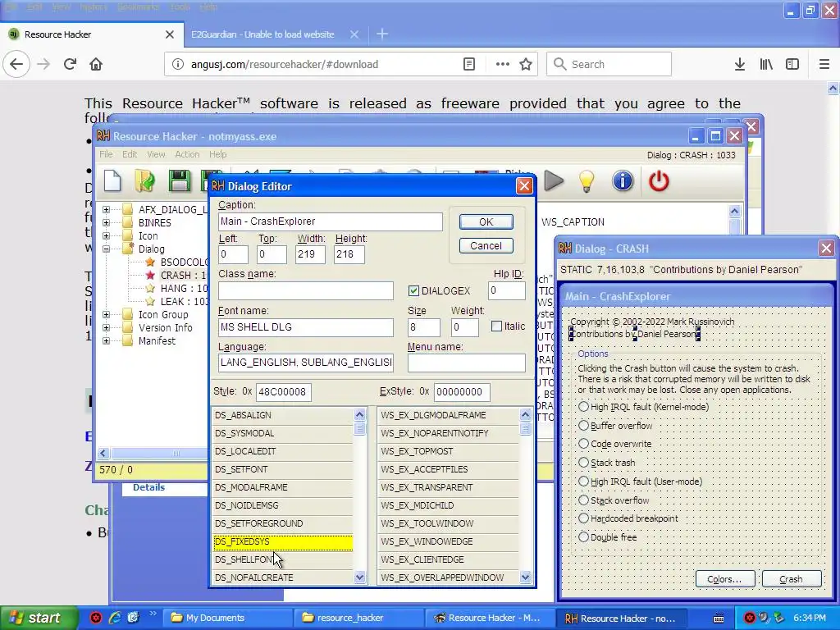Image resolution: width=840 pixels, height=630 pixels.
Task: Click the red power Exit toolbar icon
Action: click(x=659, y=181)
